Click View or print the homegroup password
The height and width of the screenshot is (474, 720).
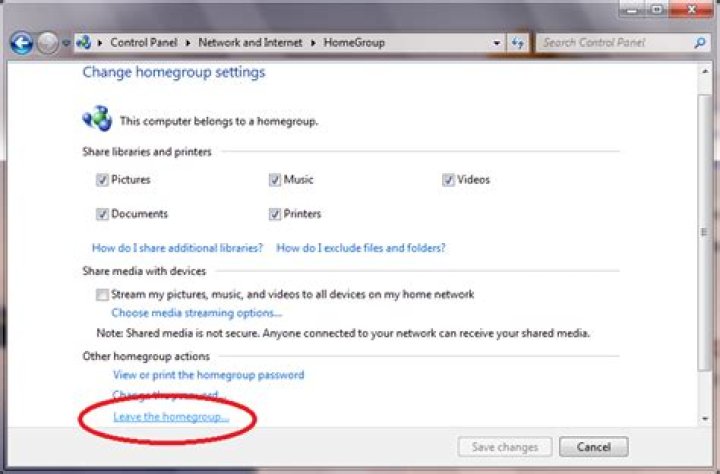click(x=208, y=375)
